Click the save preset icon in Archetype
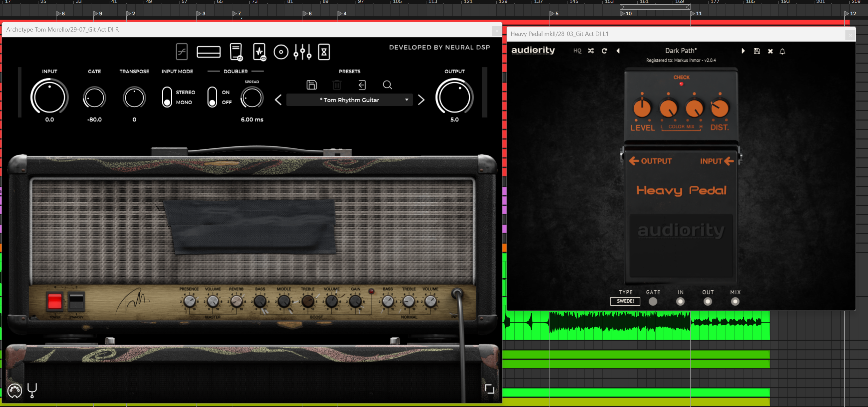The height and width of the screenshot is (407, 868). pos(311,85)
